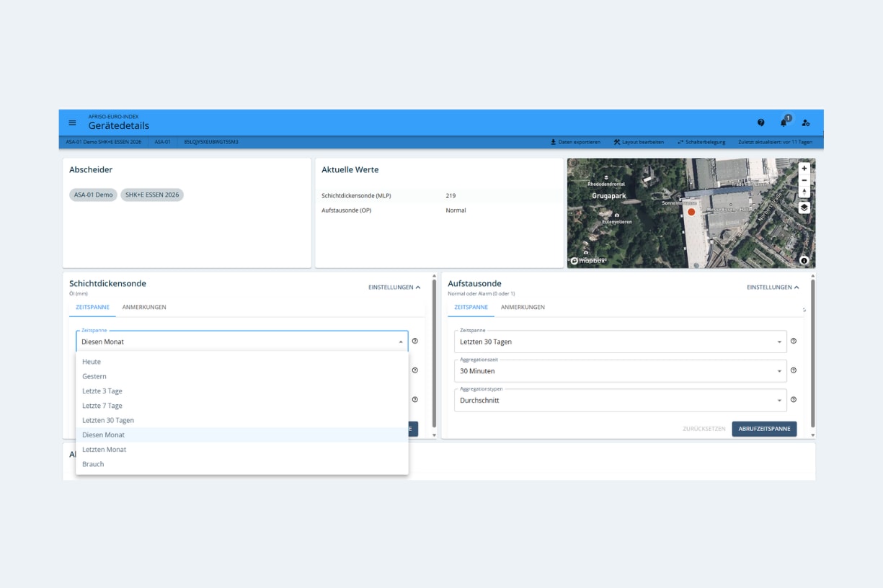Click Daten exportieren
This screenshot has height=588, width=883.
click(x=575, y=142)
